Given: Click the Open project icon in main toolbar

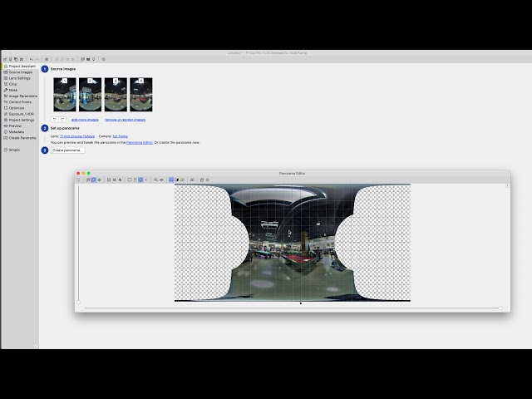Looking at the screenshot, I should 11,59.
